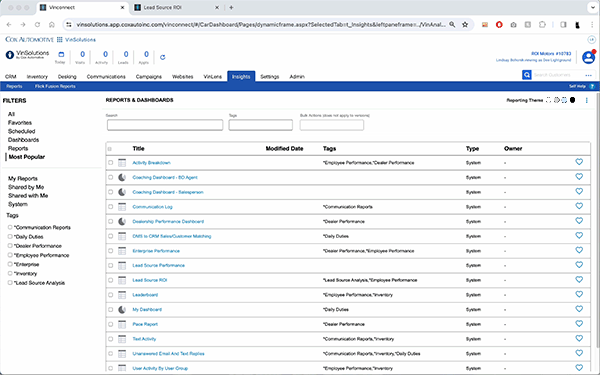Favorite Lead Source ROI heart icon

579,279
